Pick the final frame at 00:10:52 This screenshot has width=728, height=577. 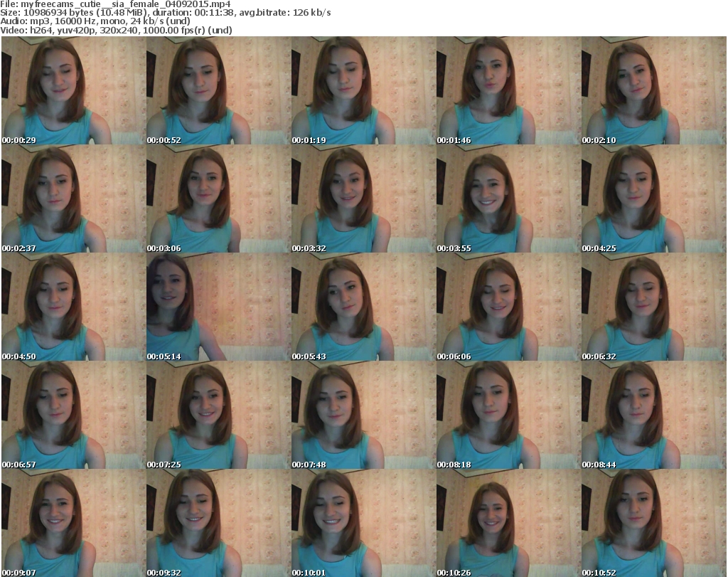(654, 523)
